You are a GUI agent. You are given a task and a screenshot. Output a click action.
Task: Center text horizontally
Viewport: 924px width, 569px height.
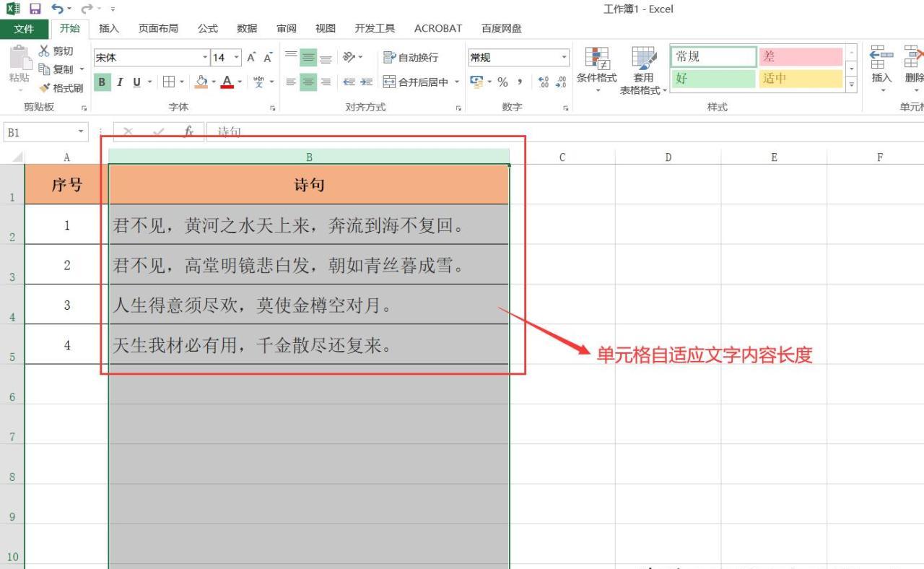(308, 82)
